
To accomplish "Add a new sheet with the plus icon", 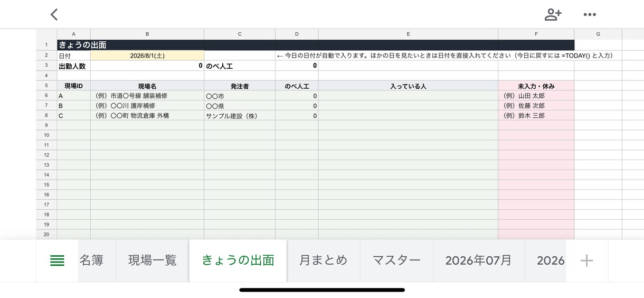I will [586, 260].
